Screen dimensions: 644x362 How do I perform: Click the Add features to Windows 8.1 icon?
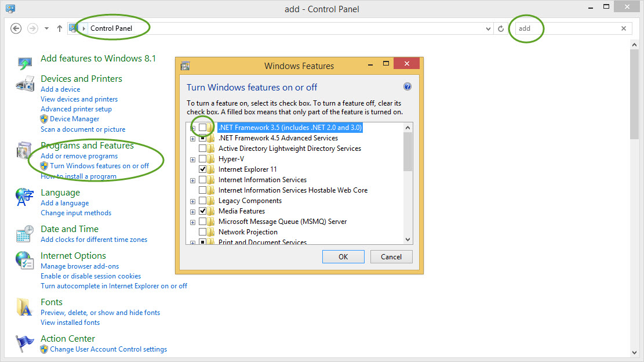pos(24,63)
